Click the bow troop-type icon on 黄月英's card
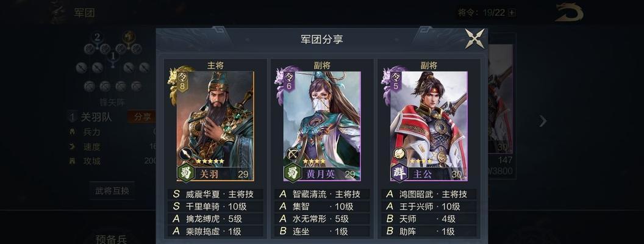The image size is (644, 244). pos(293,154)
